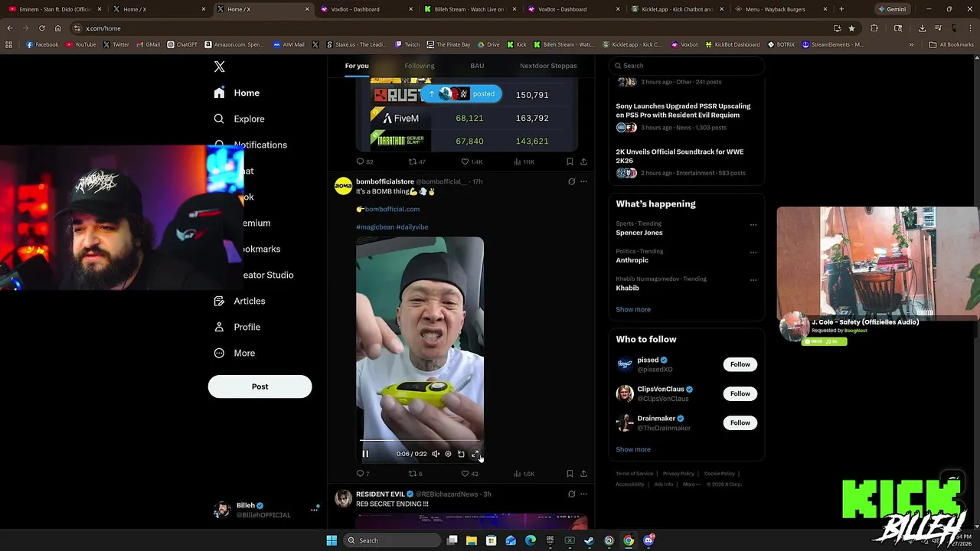
Task: Click the X logo in the sidebar
Action: (x=220, y=67)
